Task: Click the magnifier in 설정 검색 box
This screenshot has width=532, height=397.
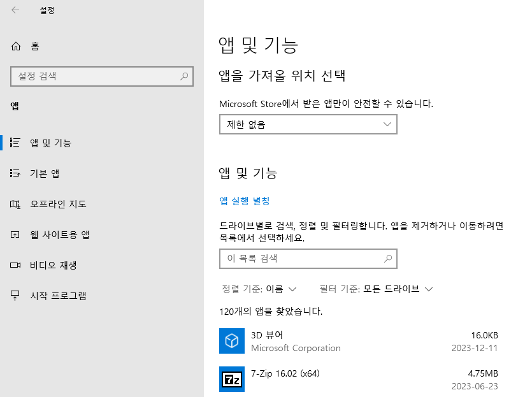Action: click(x=184, y=76)
